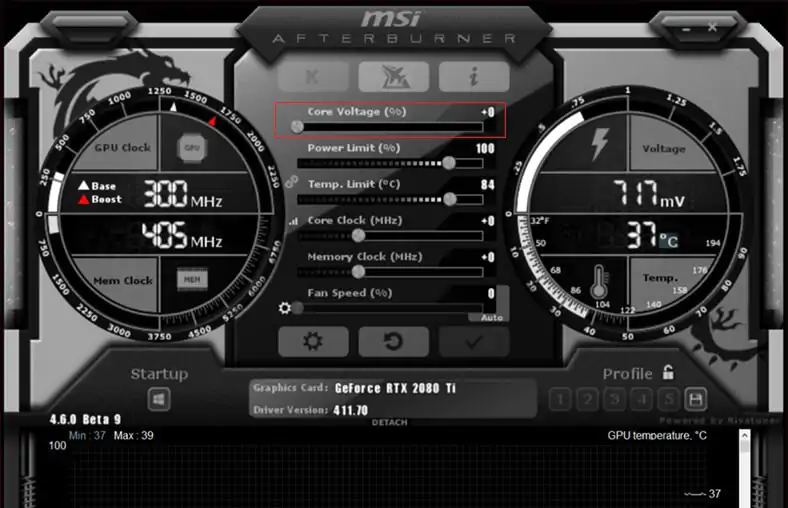Launch the OC Scanner button

coord(393,76)
